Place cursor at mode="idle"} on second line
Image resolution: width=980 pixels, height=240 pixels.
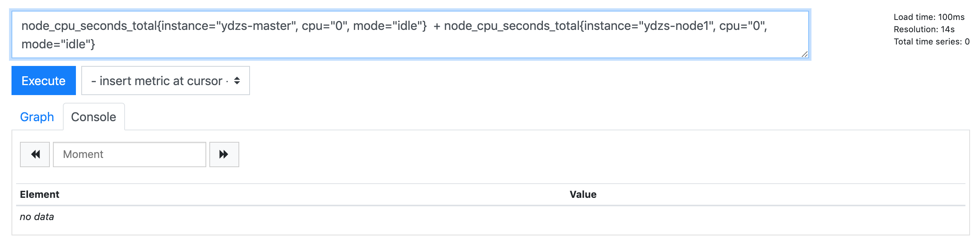pyautogui.click(x=58, y=44)
